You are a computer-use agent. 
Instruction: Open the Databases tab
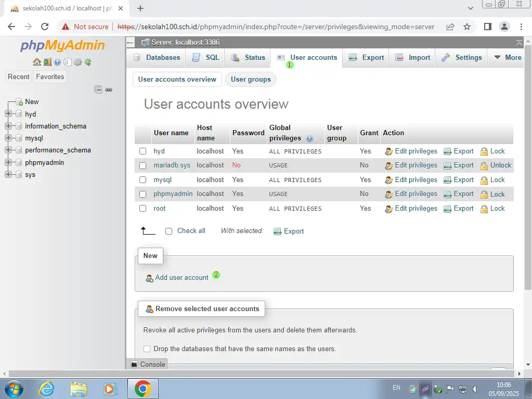157,58
